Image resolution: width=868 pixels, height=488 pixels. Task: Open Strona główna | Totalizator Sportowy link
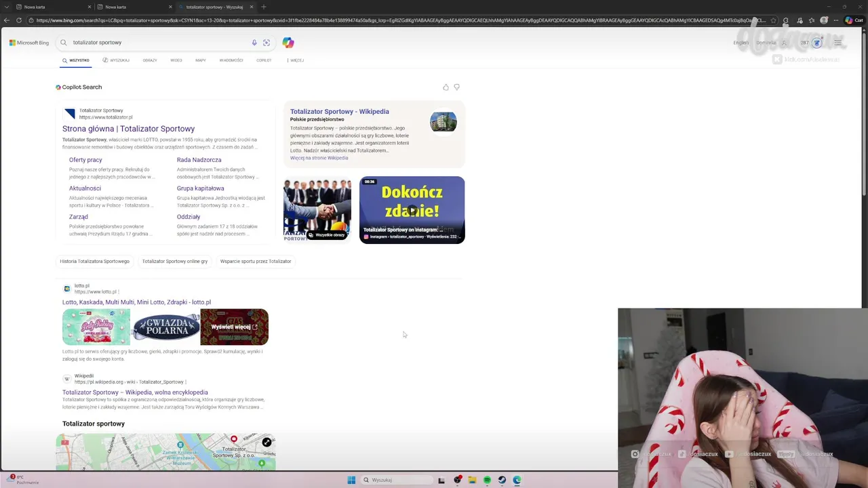pos(128,129)
